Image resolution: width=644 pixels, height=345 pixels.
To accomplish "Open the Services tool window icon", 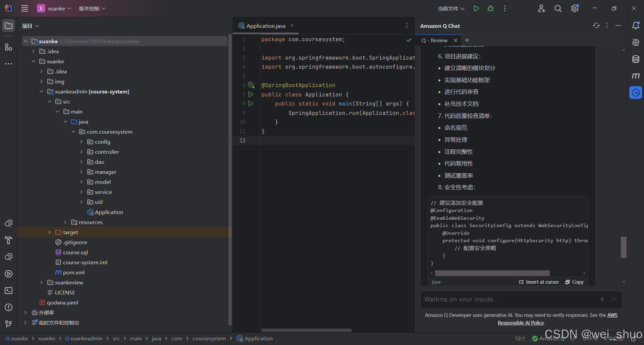I will 8,274.
